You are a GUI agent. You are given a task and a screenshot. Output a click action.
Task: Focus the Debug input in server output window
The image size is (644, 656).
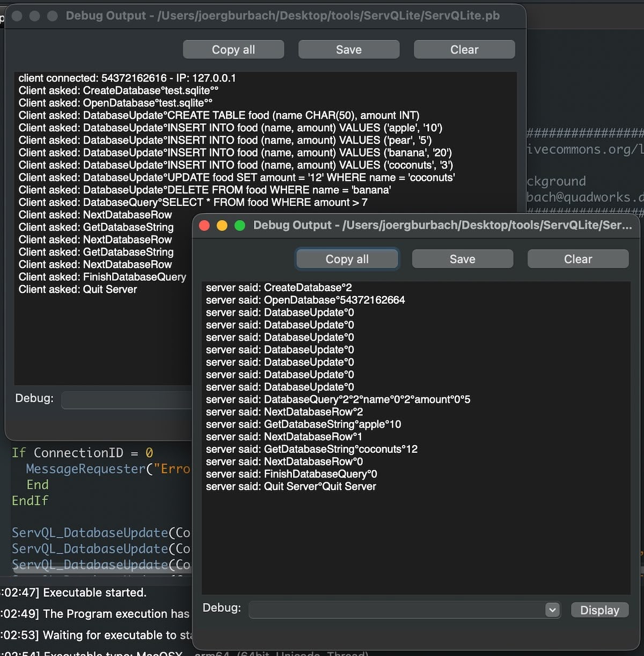[x=396, y=610]
